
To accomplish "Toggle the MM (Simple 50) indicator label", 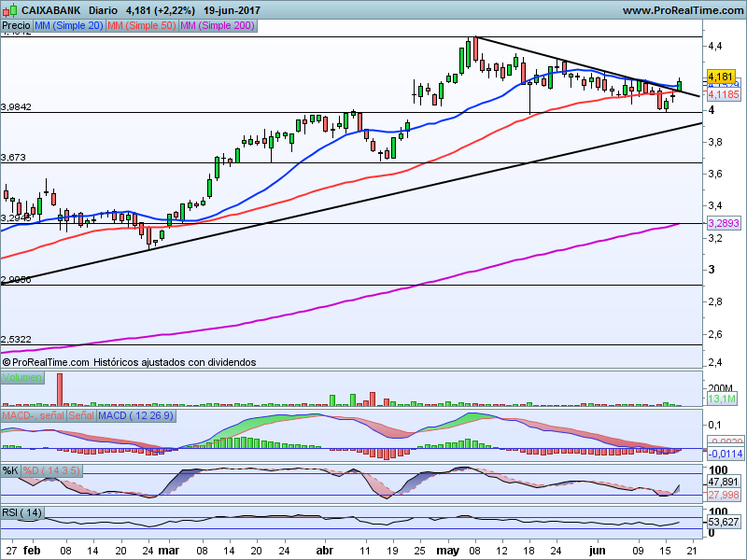I will click(x=141, y=26).
